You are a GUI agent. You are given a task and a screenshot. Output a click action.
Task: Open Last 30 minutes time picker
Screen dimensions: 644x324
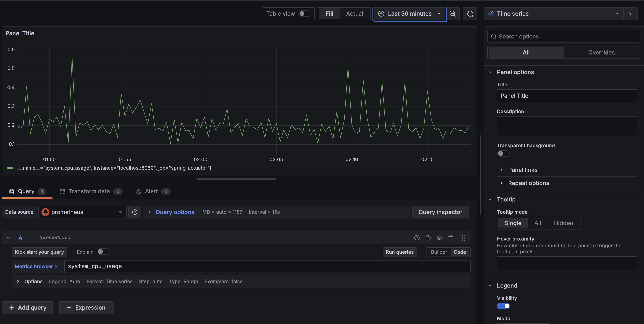pos(410,13)
